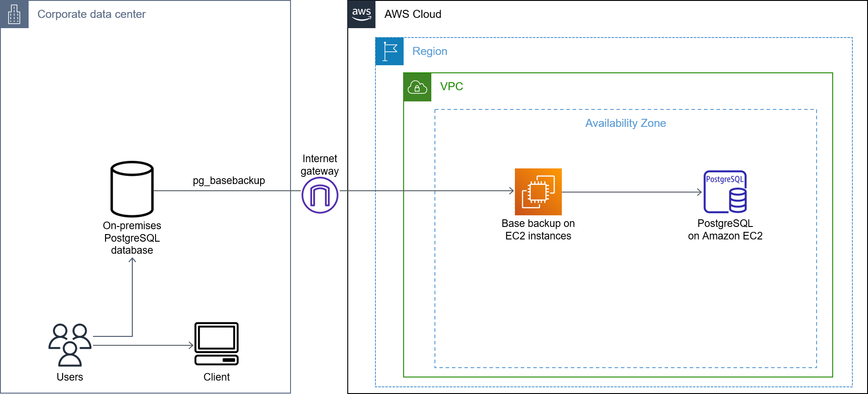Select the cylinder symbol on the PostgreSQL icon
868x394 pixels.
737,200
